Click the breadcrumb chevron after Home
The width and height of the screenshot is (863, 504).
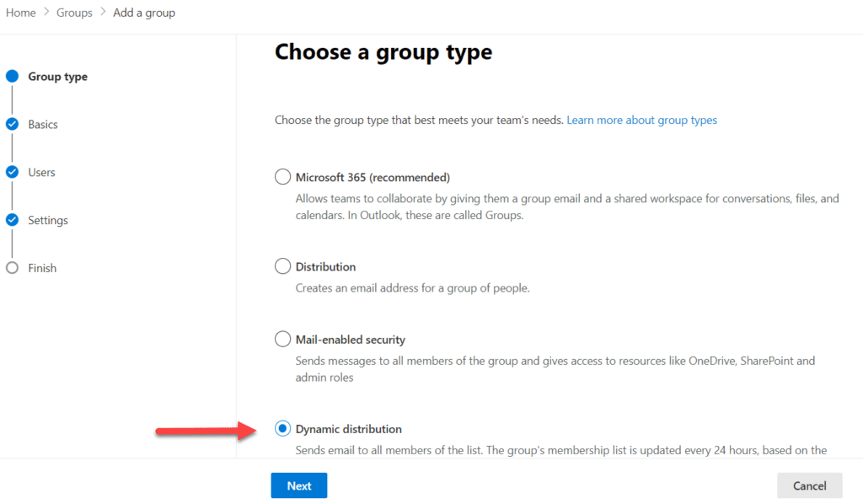(x=46, y=13)
